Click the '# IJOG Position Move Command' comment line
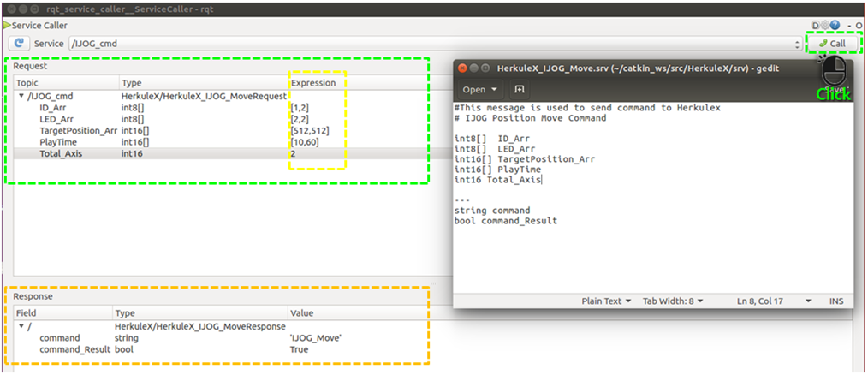 coord(530,118)
